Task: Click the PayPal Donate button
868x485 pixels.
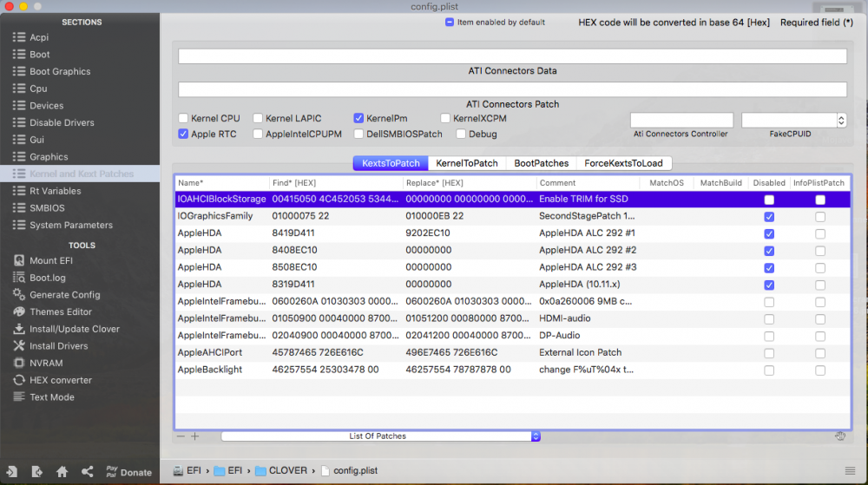Action: [128, 472]
